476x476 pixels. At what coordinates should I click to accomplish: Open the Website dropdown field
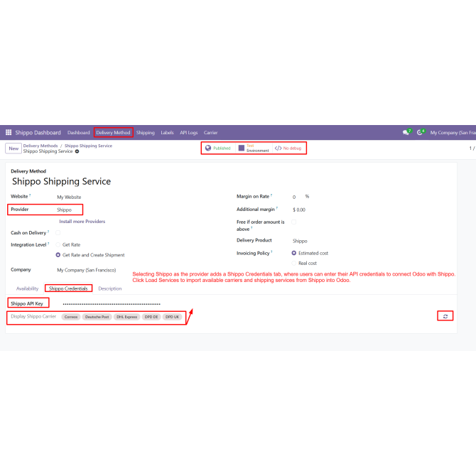coord(69,197)
